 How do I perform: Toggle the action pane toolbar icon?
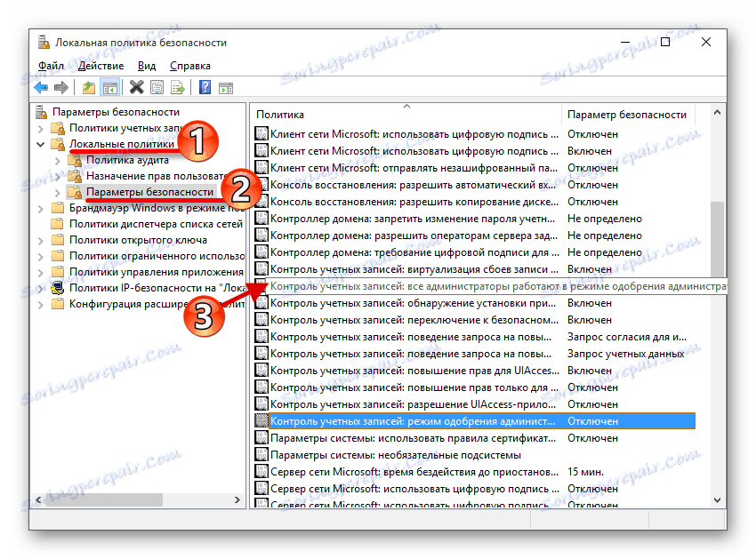point(226,88)
